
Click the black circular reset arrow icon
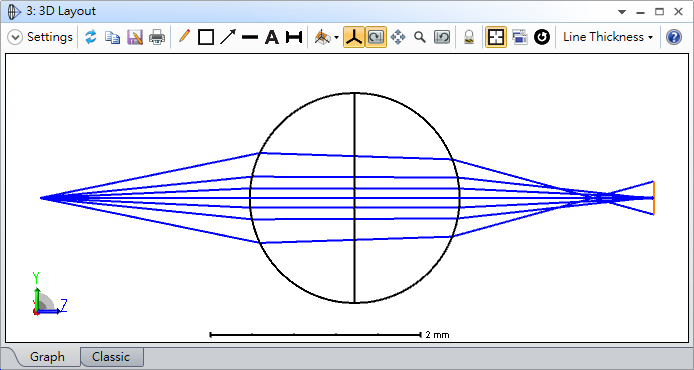pos(542,37)
